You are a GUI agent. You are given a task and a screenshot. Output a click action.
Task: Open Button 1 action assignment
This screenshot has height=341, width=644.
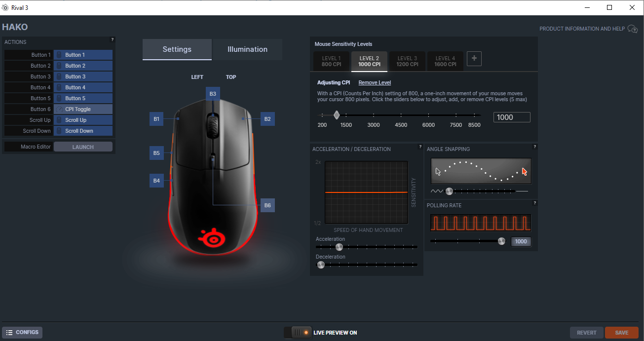tap(83, 55)
